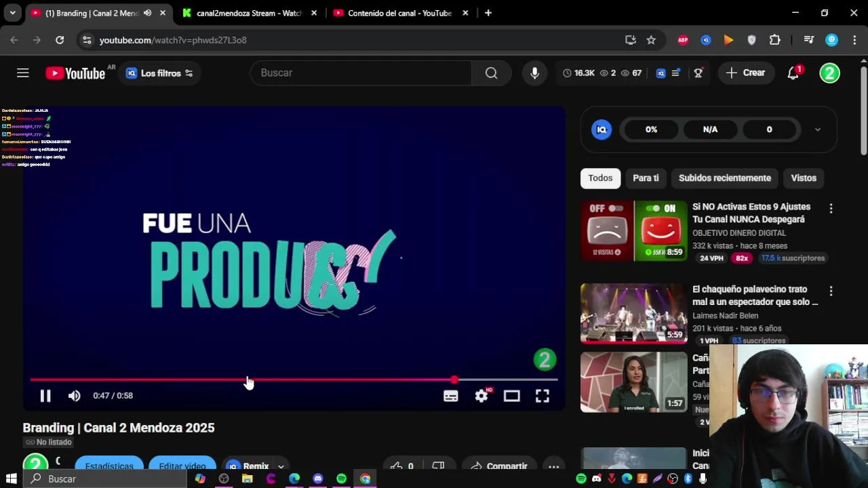Image resolution: width=868 pixels, height=488 pixels.
Task: Go to the YouTube home logo
Action: point(75,73)
